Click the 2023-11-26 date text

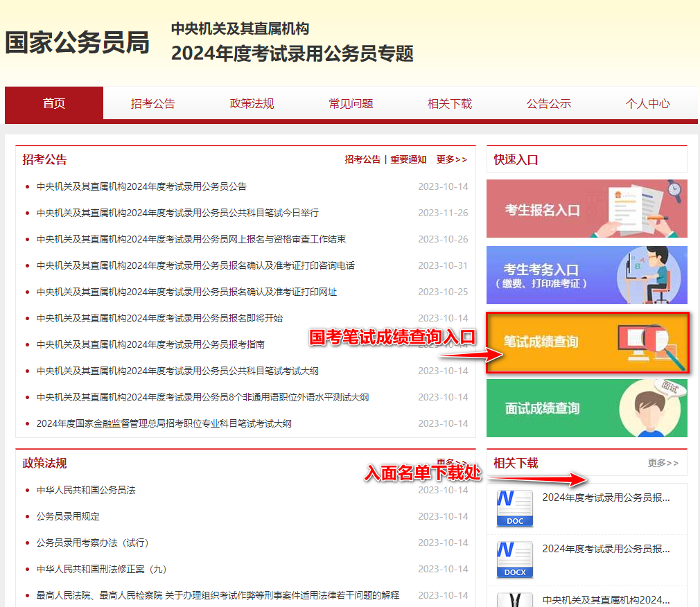click(443, 213)
